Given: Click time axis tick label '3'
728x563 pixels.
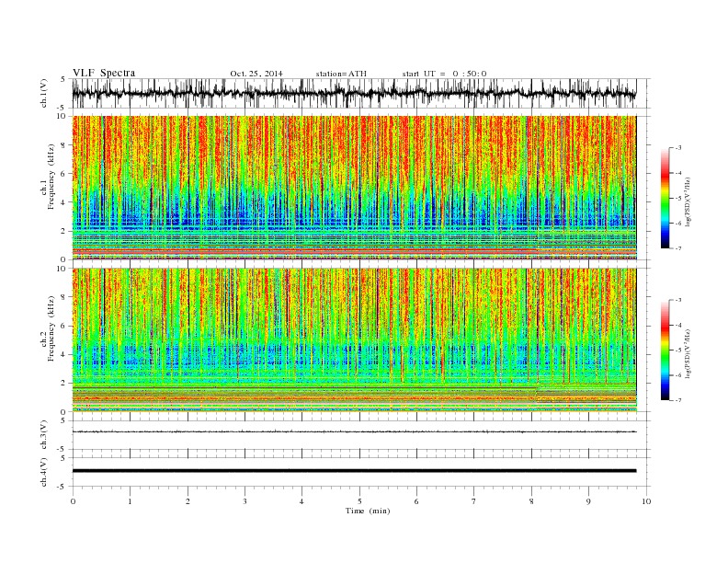Looking at the screenshot, I should click(245, 501).
